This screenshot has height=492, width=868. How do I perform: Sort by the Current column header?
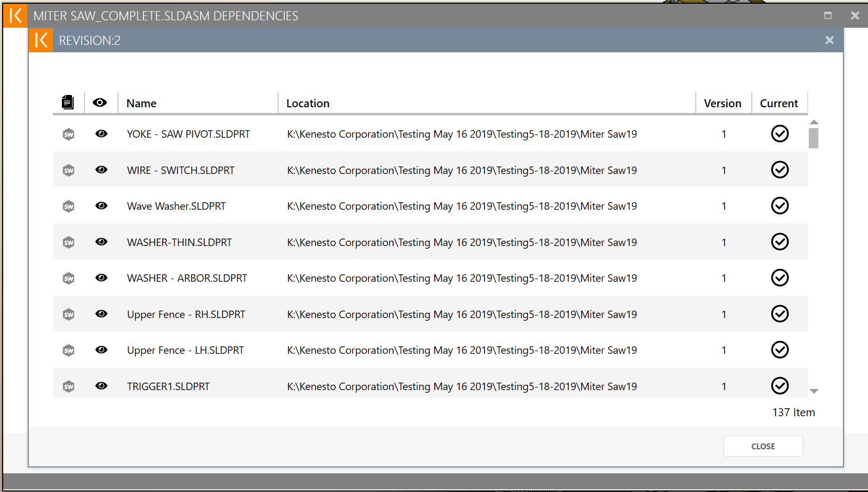(779, 104)
